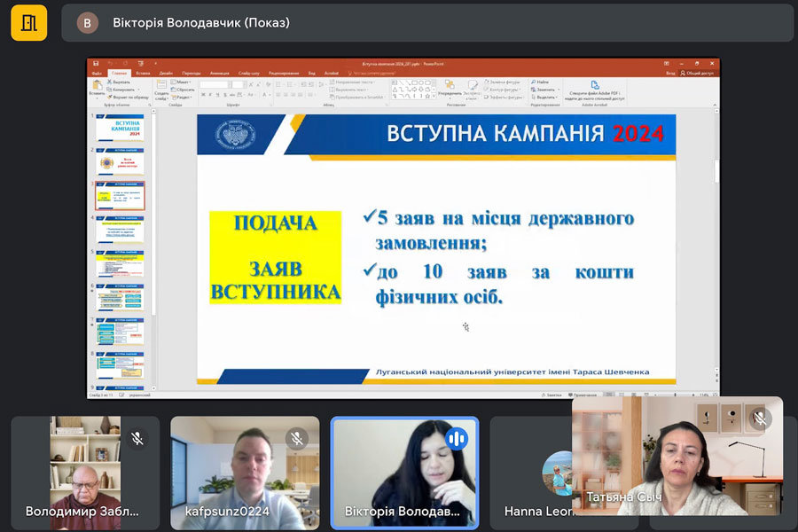Click Примечания comments button in status bar
Viewport: 798px width, 532px height.
(x=583, y=395)
